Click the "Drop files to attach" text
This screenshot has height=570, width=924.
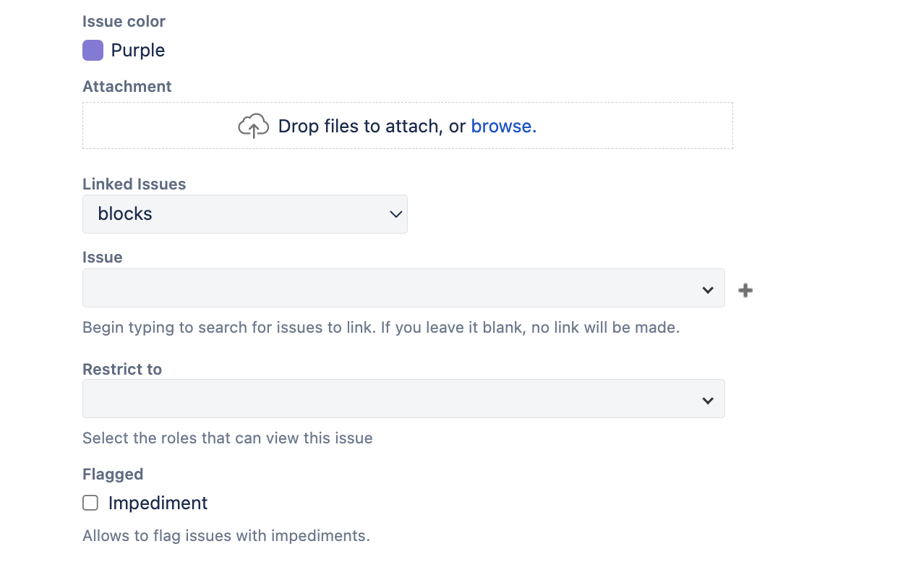pos(359,126)
